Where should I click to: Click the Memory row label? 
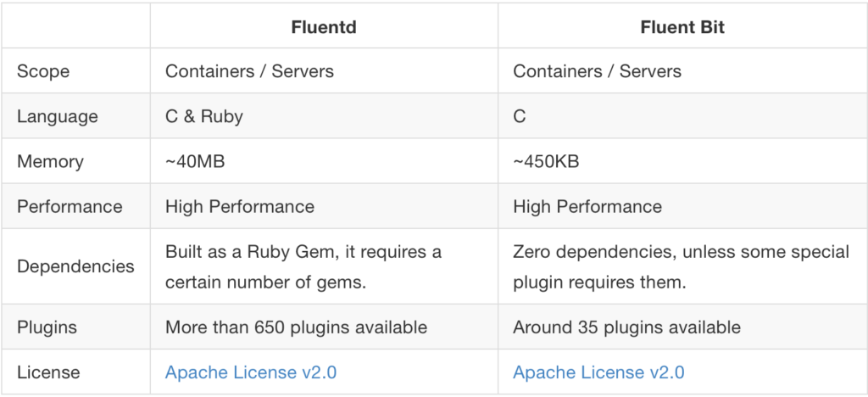tap(50, 161)
